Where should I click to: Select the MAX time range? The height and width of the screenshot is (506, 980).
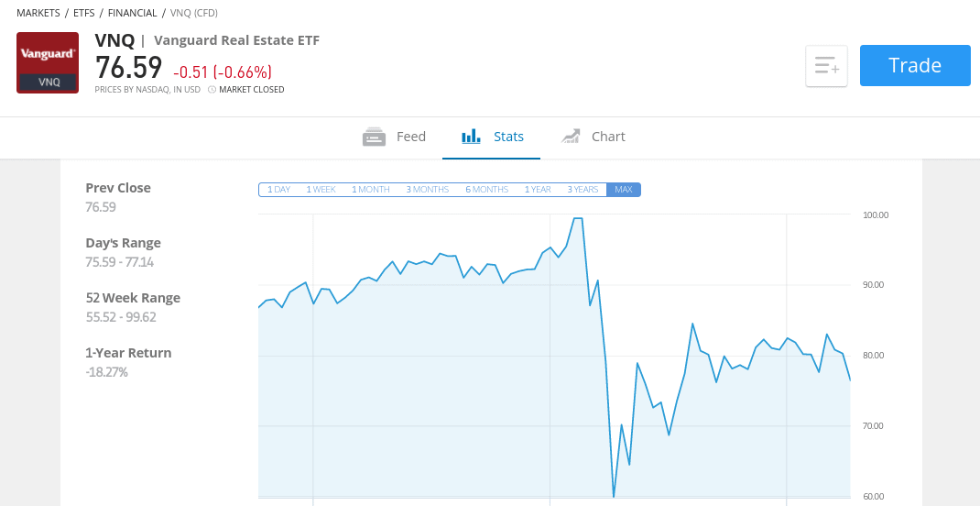coord(623,190)
